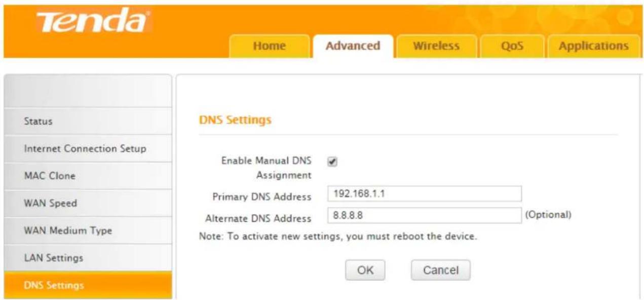
Task: Uncheck Enable Manual DNS Assignment checkbox
Action: pos(332,162)
